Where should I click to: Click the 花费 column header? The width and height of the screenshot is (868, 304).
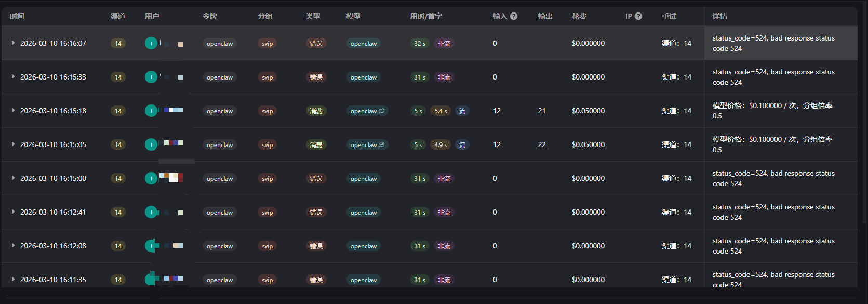click(579, 16)
